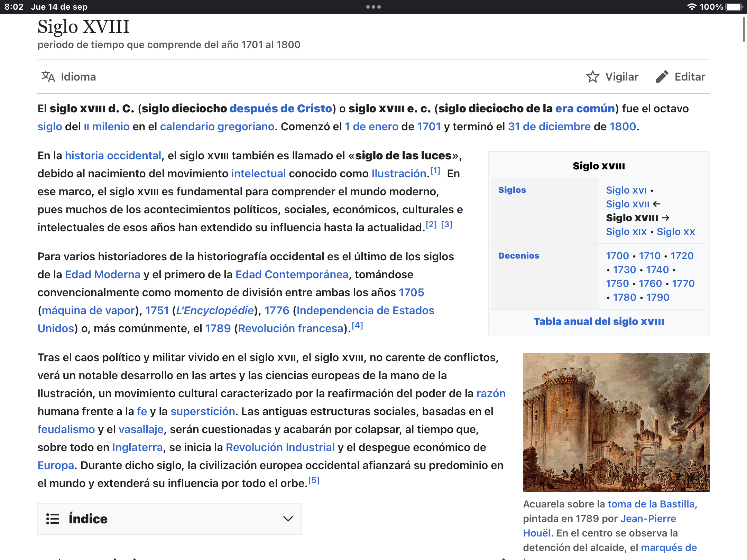This screenshot has width=747, height=560.
Task: Tap the three dots multitasking icon
Action: [x=373, y=7]
